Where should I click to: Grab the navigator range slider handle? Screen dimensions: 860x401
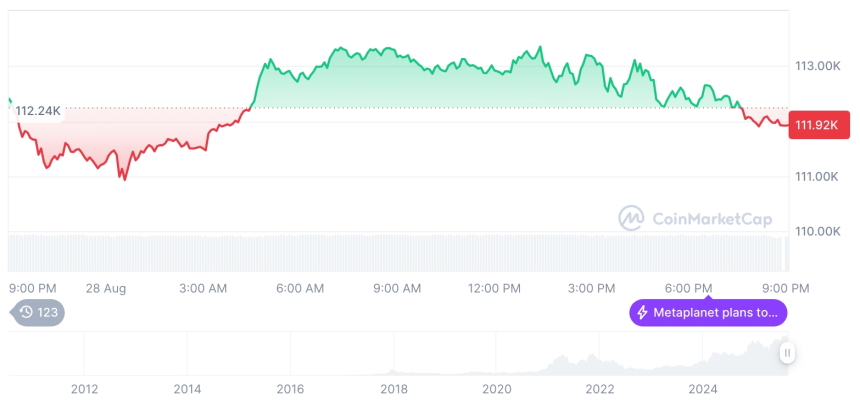788,352
